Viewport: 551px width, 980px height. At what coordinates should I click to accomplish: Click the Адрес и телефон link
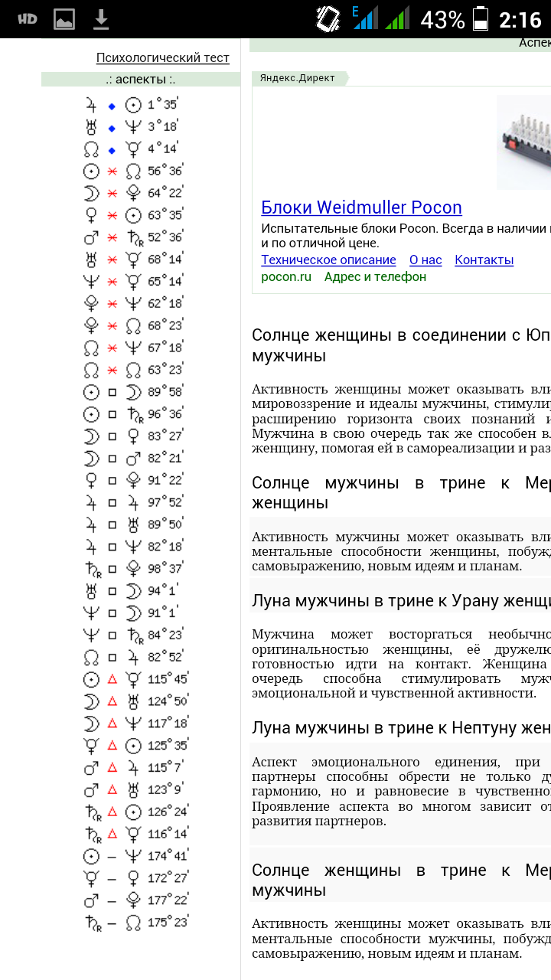375,276
